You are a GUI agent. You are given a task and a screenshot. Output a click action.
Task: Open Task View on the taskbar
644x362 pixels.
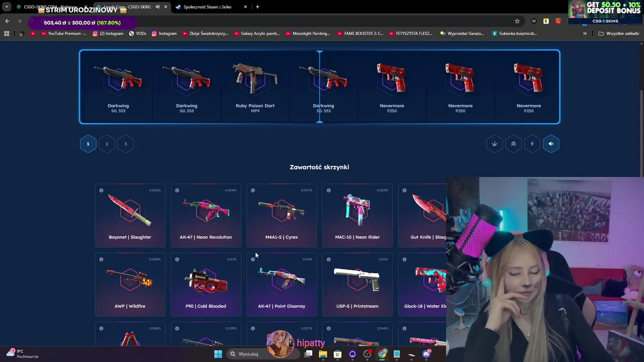(x=308, y=354)
